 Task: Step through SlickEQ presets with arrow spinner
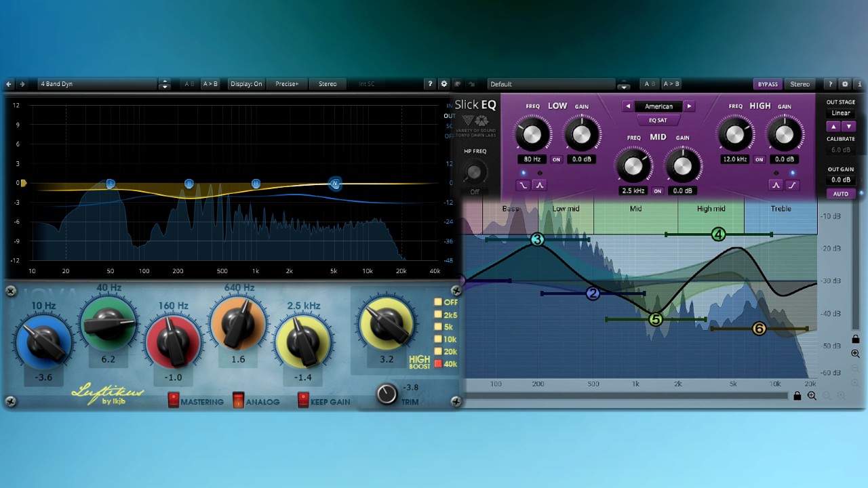(x=624, y=84)
